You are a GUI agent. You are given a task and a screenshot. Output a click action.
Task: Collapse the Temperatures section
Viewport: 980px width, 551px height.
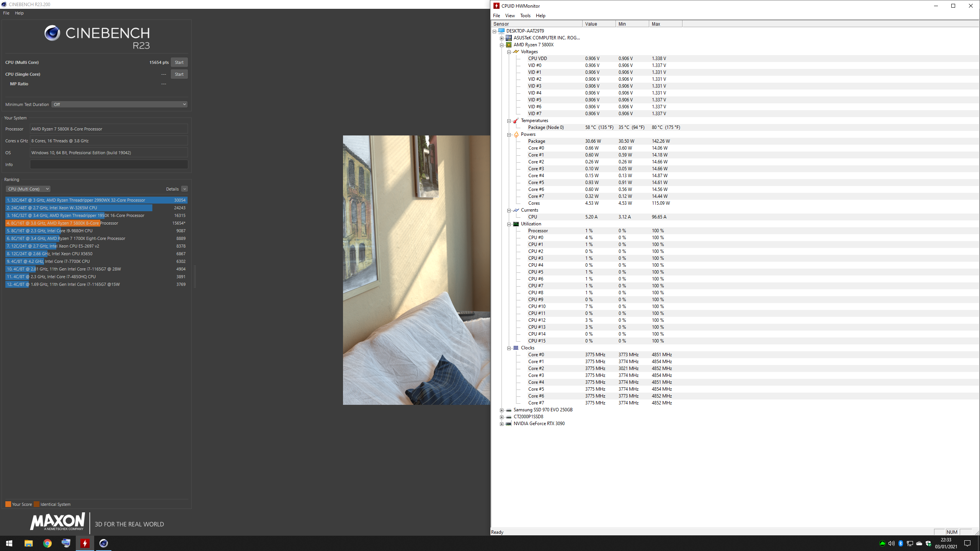(x=509, y=121)
